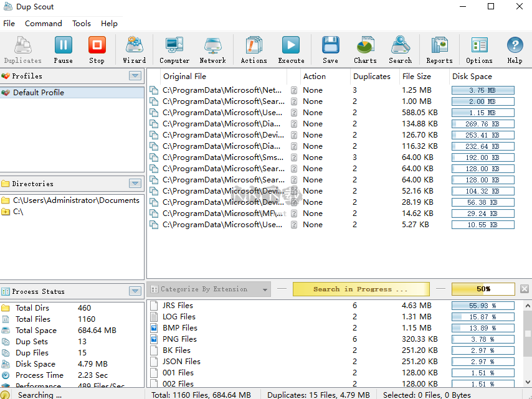This screenshot has width=532, height=399.
Task: Save the duplicates report
Action: pos(330,50)
